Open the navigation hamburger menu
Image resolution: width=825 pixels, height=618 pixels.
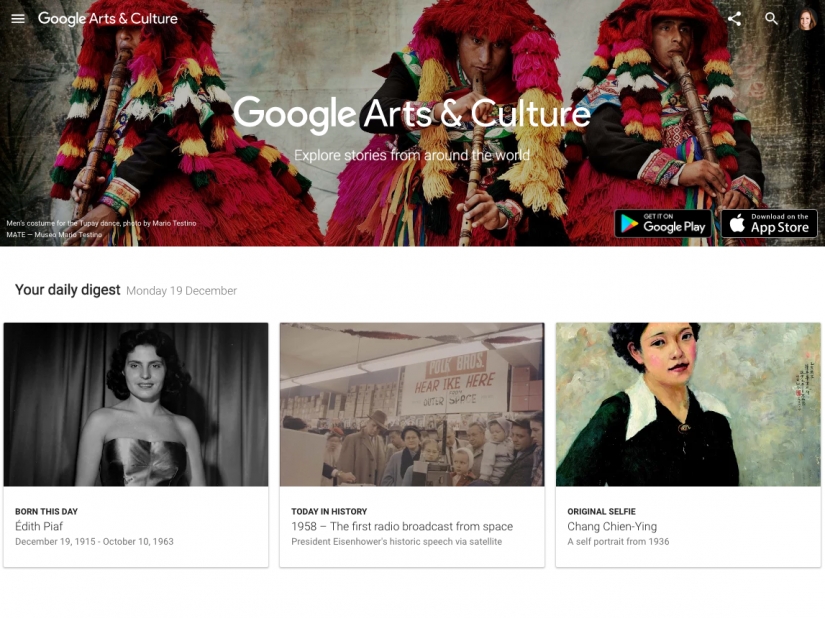[x=17, y=18]
